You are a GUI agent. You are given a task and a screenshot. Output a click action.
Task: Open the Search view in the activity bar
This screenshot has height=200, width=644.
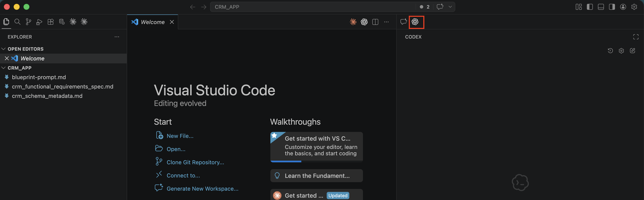click(17, 22)
